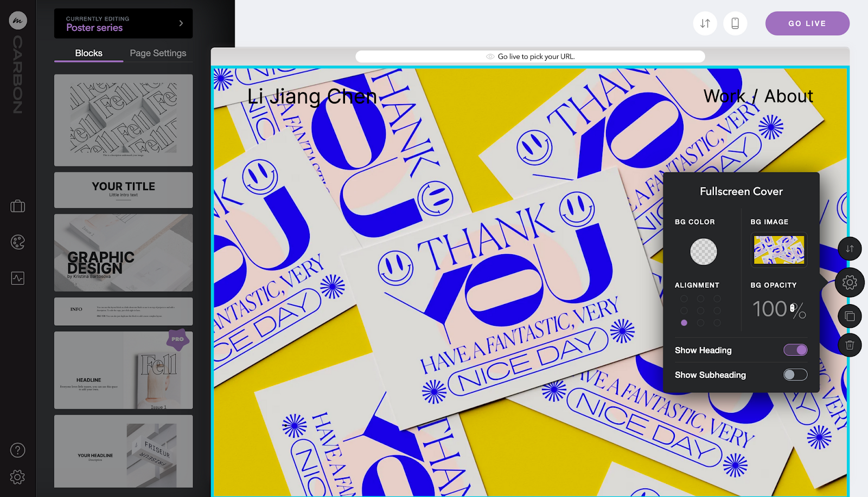868x497 pixels.
Task: Add the YOUR TITLE block
Action: pos(123,190)
